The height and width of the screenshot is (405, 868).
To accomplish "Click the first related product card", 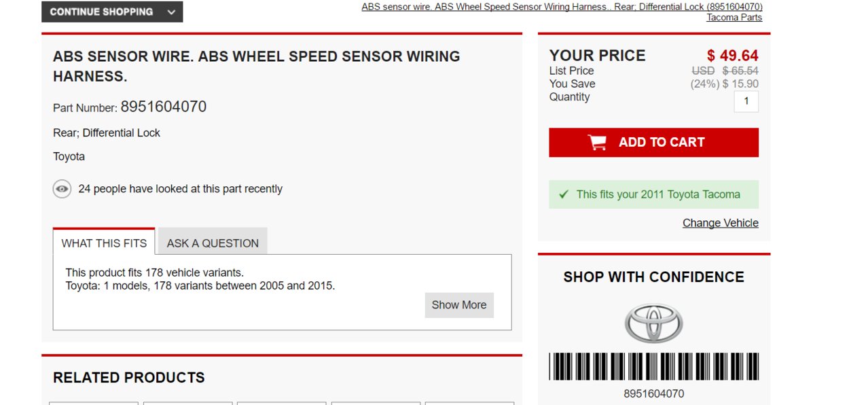I will tap(94, 403).
